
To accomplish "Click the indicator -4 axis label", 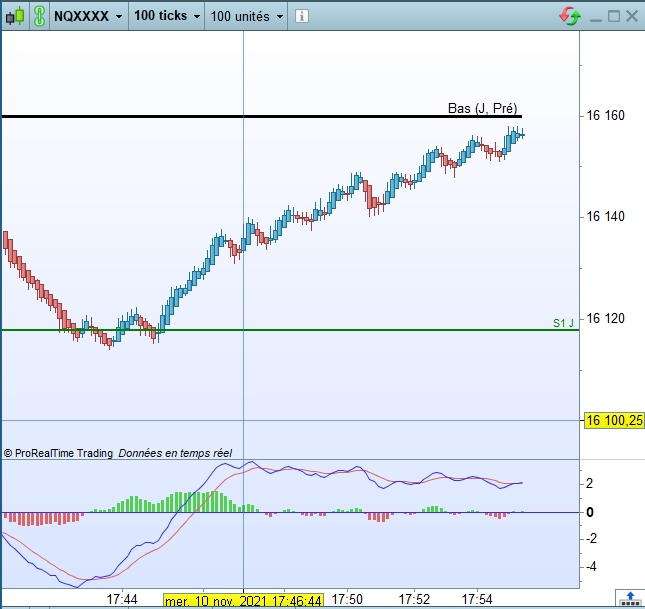I will click(591, 567).
